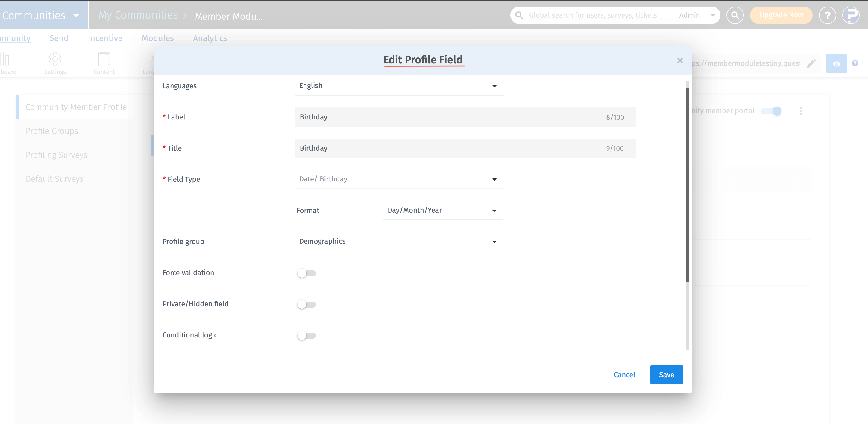Click the Save button
The width and height of the screenshot is (868, 424).
tap(666, 375)
